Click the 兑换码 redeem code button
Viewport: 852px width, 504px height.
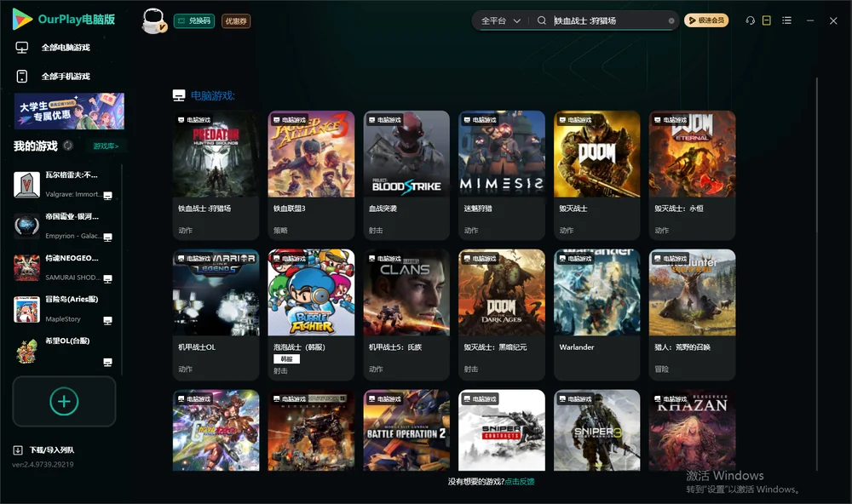(194, 20)
